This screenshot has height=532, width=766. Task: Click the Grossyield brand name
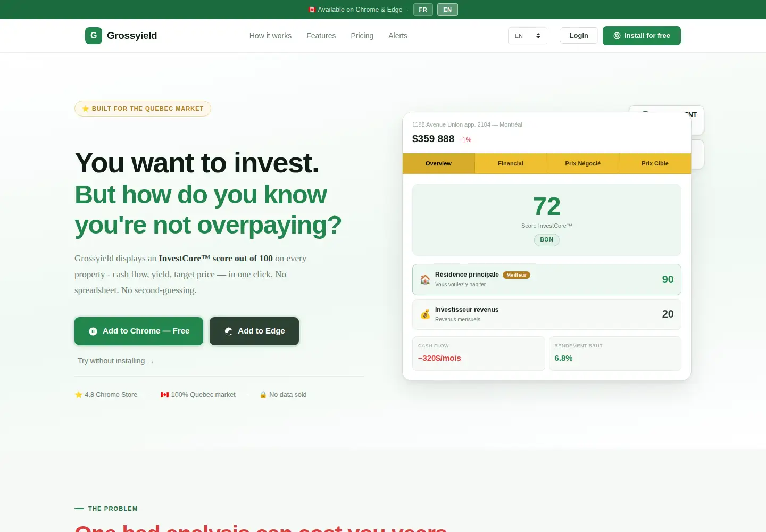132,36
